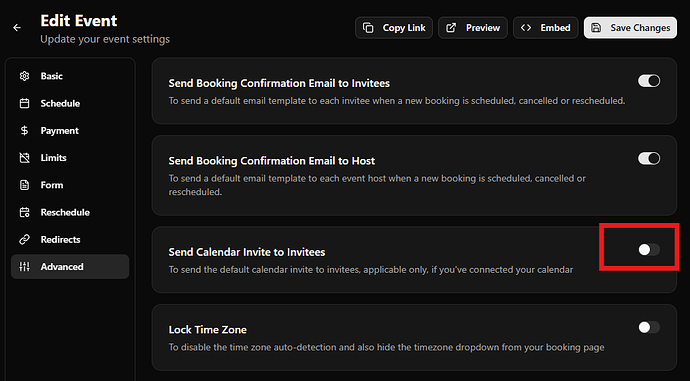
Task: Disable Send Booking Confirmation Email to Invitees
Action: 649,81
